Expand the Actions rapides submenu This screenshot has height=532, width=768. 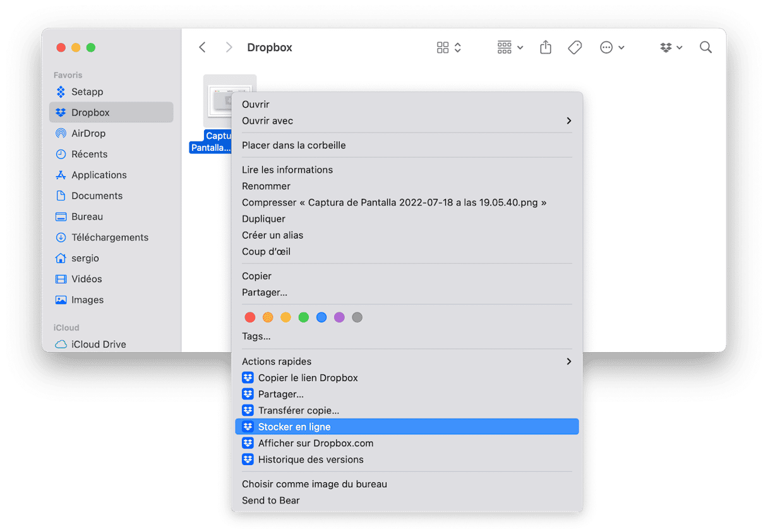point(407,361)
